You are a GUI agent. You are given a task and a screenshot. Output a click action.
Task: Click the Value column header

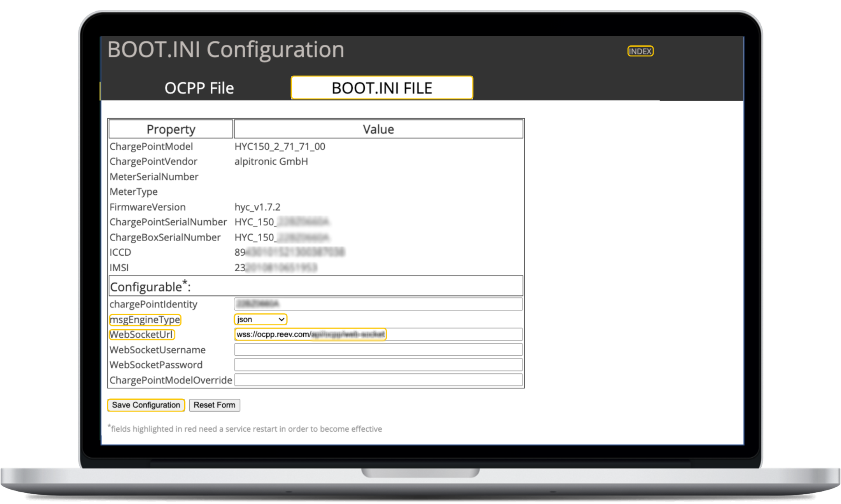click(x=378, y=129)
